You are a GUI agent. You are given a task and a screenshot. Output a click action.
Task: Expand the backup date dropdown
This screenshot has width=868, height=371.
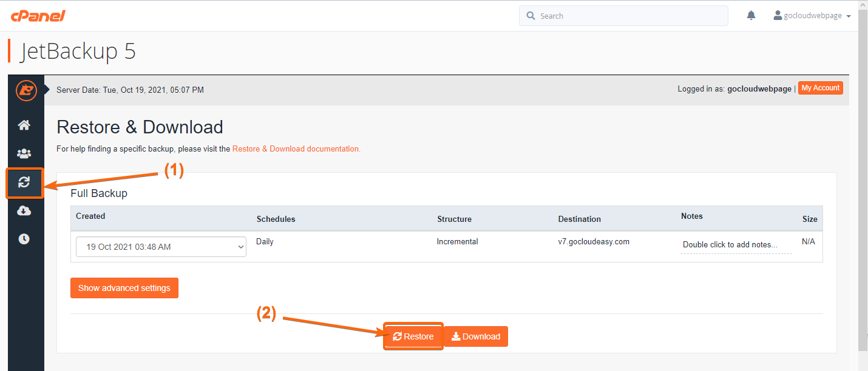161,247
